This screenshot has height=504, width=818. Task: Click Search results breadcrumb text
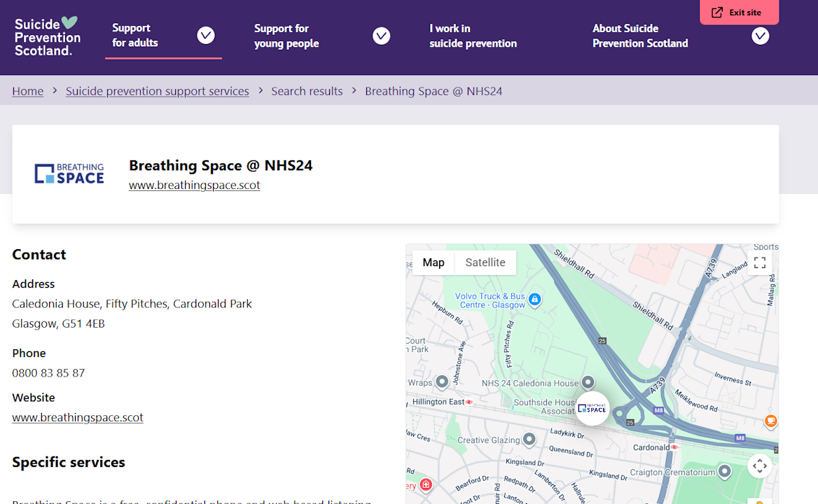click(x=307, y=91)
